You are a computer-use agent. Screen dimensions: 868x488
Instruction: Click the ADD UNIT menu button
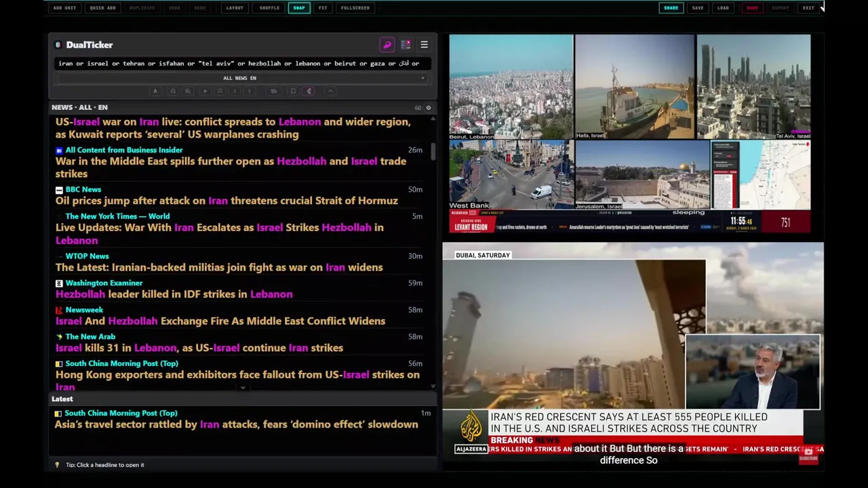65,7
